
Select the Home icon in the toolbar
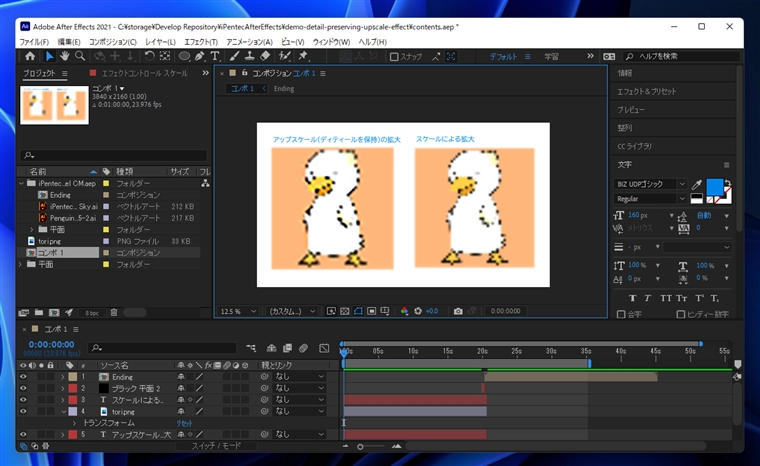[29, 56]
